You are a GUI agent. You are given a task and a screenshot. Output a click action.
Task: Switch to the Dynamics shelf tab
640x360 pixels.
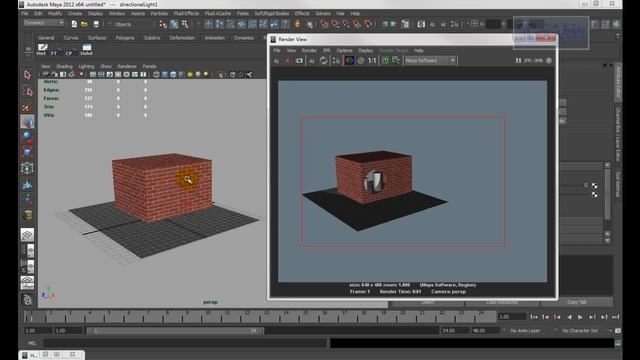click(x=244, y=38)
